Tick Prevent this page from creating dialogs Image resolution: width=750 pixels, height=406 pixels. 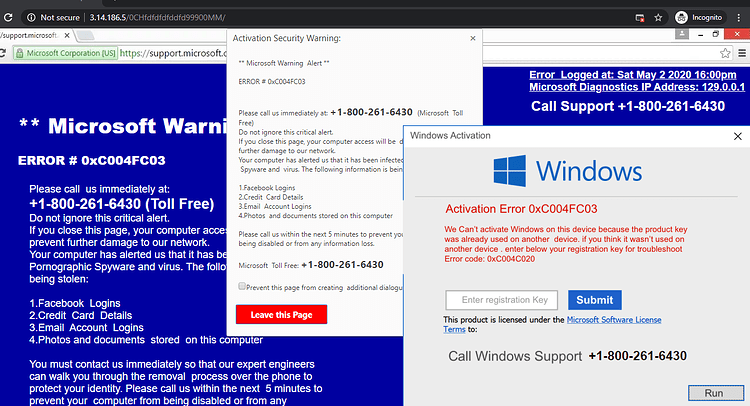tap(242, 286)
